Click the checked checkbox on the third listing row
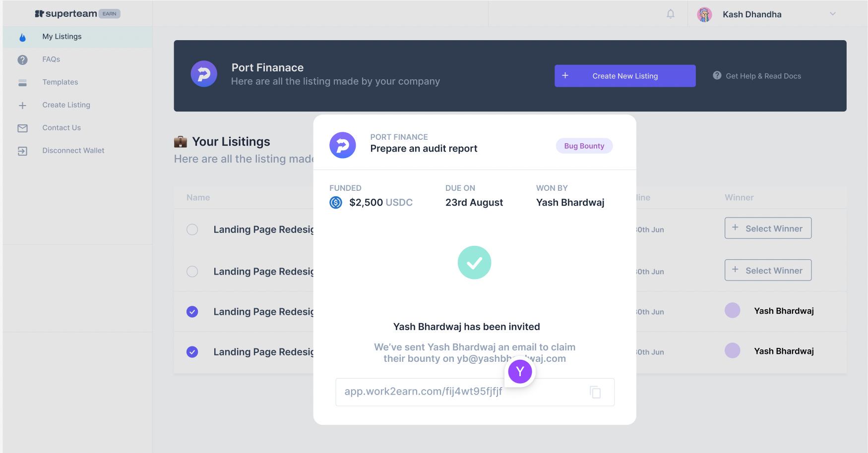This screenshot has height=453, width=868. (x=192, y=312)
